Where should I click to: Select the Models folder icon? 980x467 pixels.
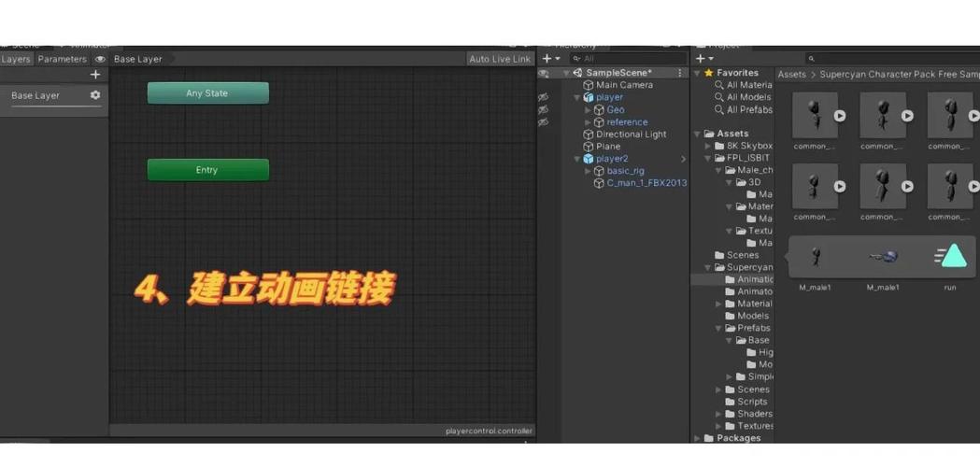tap(730, 316)
